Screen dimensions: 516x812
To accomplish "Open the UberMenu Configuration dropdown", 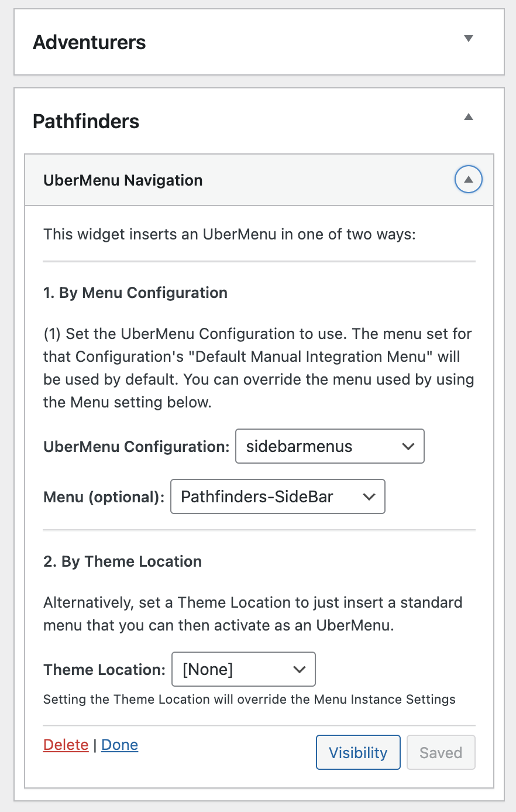I will (x=329, y=447).
